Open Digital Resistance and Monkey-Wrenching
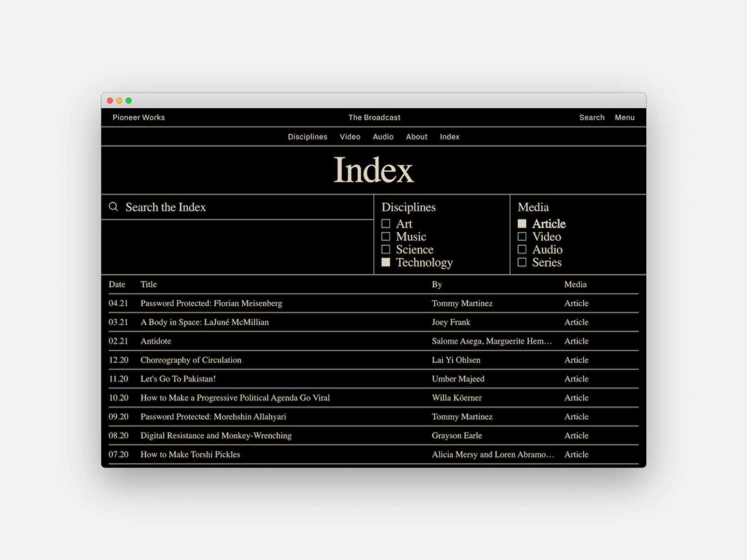Viewport: 747px width, 560px height. 216,436
